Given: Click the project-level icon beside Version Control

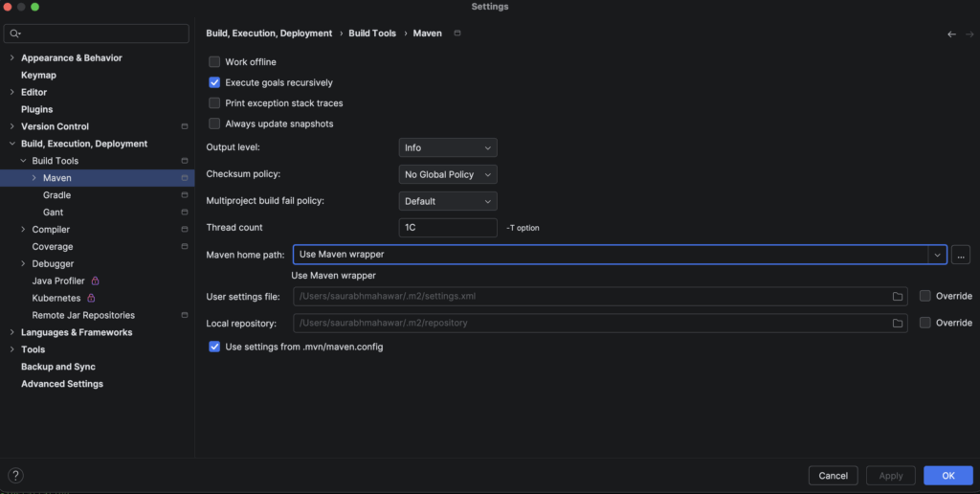Looking at the screenshot, I should click(x=184, y=126).
